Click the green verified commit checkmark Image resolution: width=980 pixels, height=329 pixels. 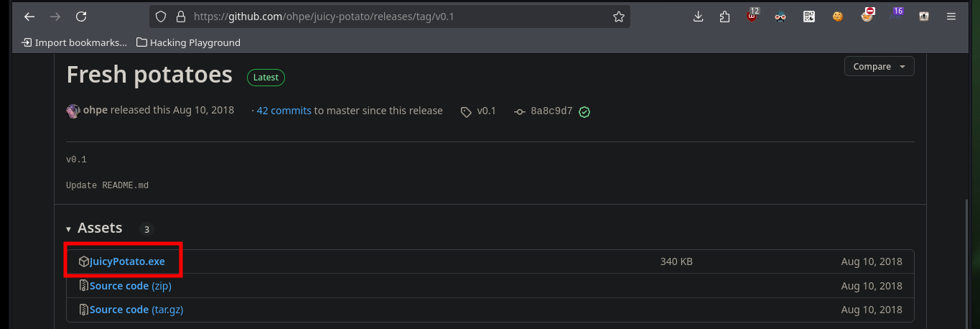pyautogui.click(x=584, y=111)
